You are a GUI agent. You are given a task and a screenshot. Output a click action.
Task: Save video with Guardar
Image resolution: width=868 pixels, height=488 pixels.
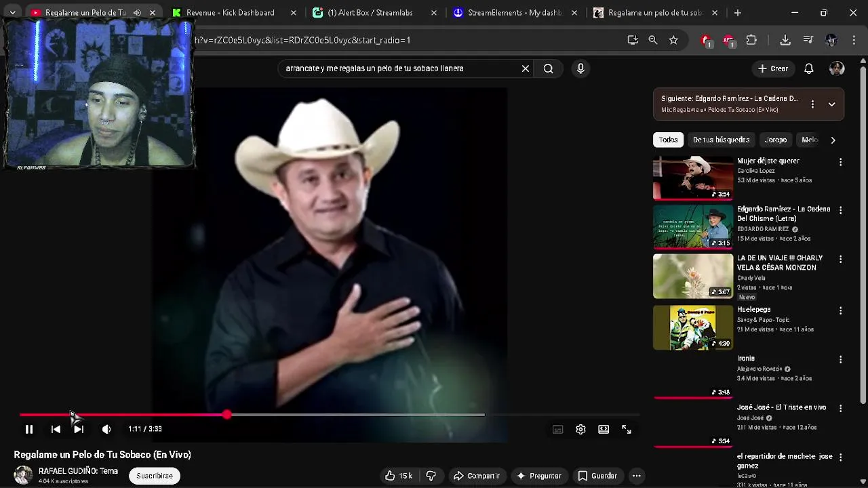click(597, 476)
